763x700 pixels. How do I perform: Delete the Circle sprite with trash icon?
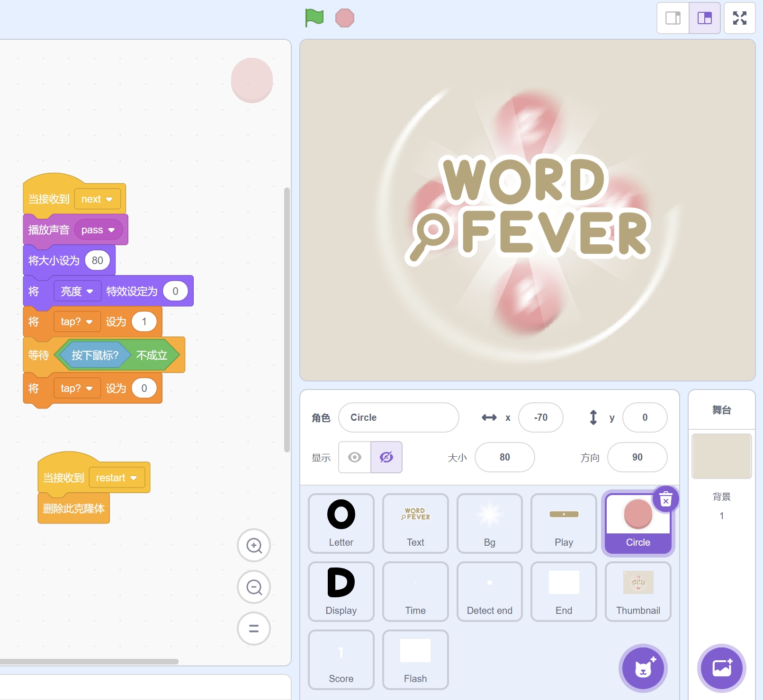coord(665,499)
